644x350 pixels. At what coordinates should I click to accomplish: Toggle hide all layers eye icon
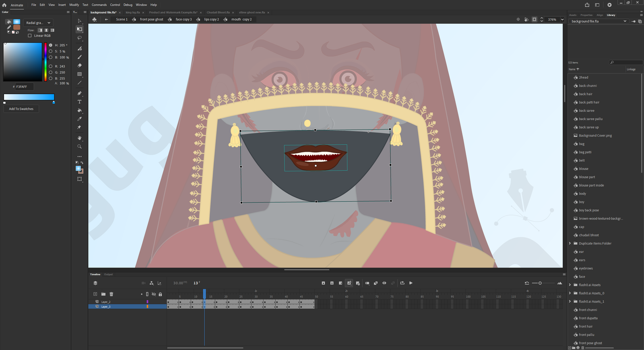[154, 294]
